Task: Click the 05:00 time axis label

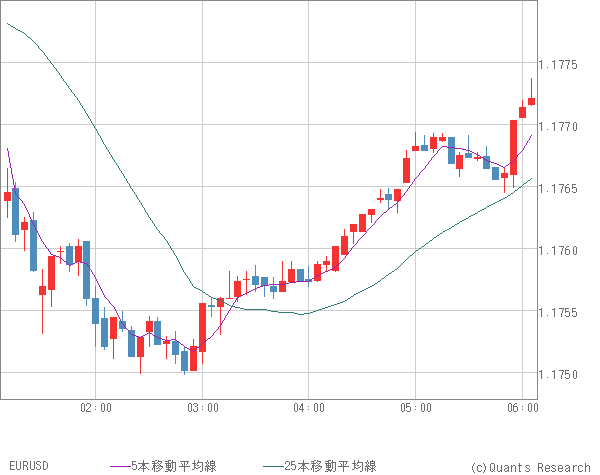Action: (416, 408)
